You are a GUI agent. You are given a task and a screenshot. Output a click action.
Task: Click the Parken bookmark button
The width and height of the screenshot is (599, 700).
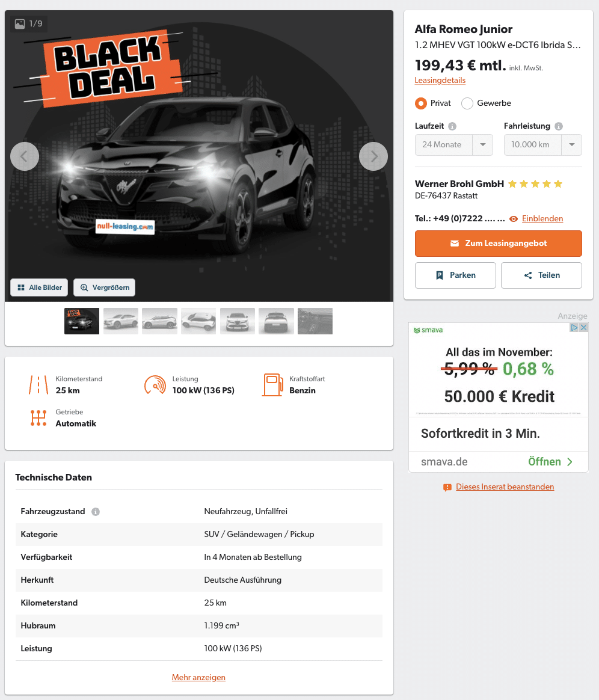pyautogui.click(x=455, y=275)
